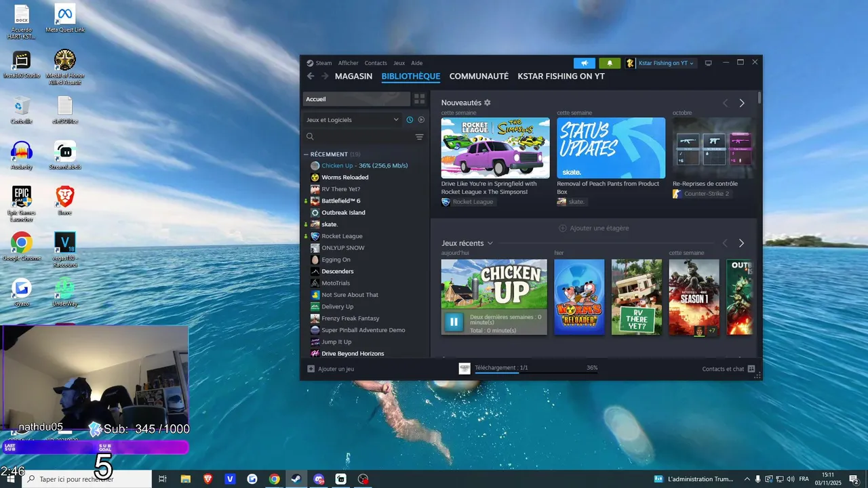The image size is (868, 488).
Task: Expand the Jeux récents shelf dropdown
Action: click(490, 243)
